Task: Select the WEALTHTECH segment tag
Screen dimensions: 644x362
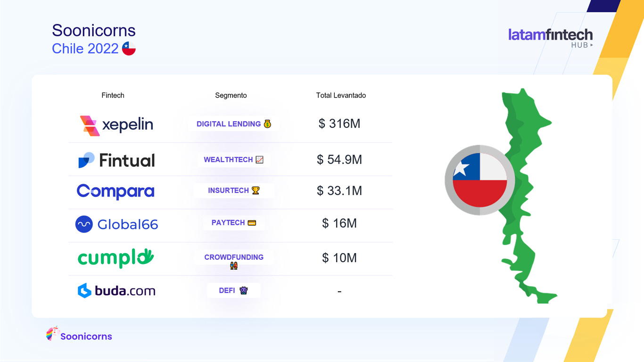Action: pos(233,160)
